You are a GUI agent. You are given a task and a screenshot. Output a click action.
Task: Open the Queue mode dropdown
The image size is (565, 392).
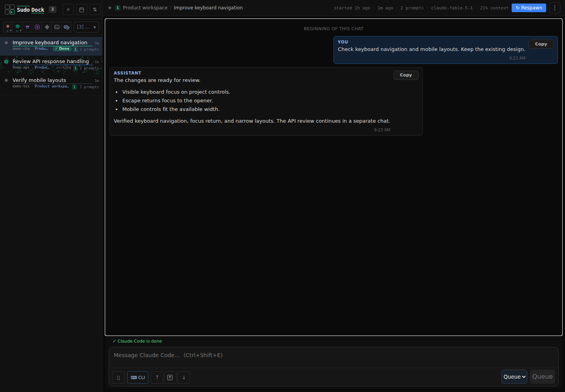click(514, 377)
